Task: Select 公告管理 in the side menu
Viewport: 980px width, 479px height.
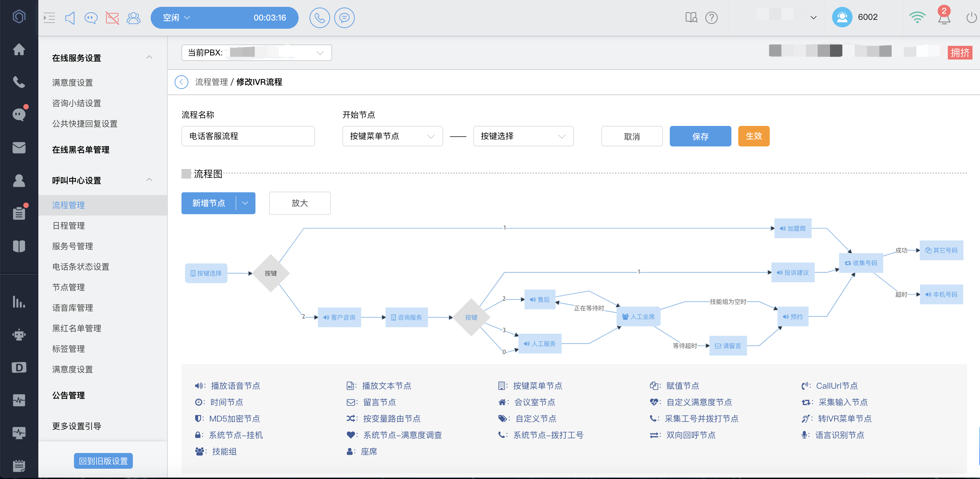Action: click(x=68, y=396)
